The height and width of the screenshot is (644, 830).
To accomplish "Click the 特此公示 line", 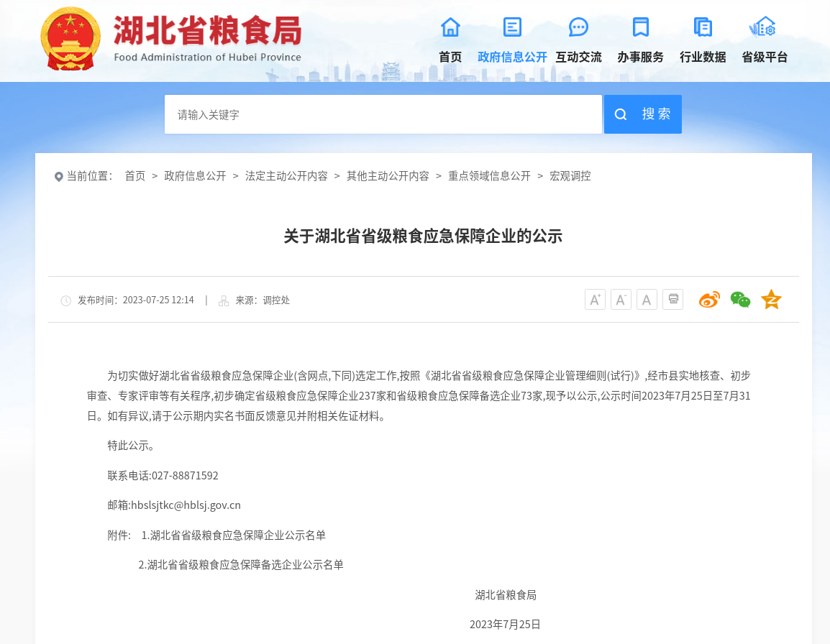I will (132, 446).
